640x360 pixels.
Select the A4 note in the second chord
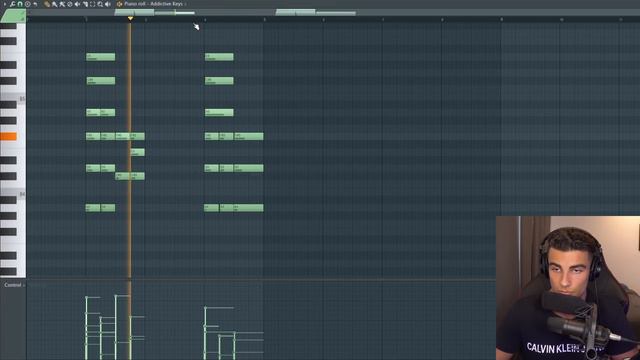[x=219, y=112]
